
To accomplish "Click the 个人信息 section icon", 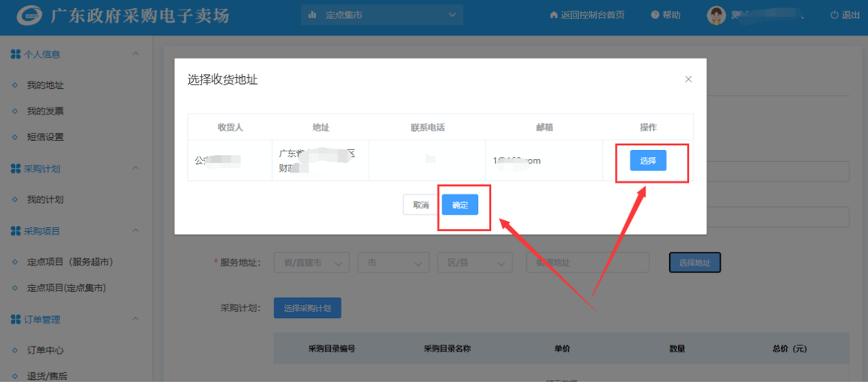I will (x=15, y=54).
